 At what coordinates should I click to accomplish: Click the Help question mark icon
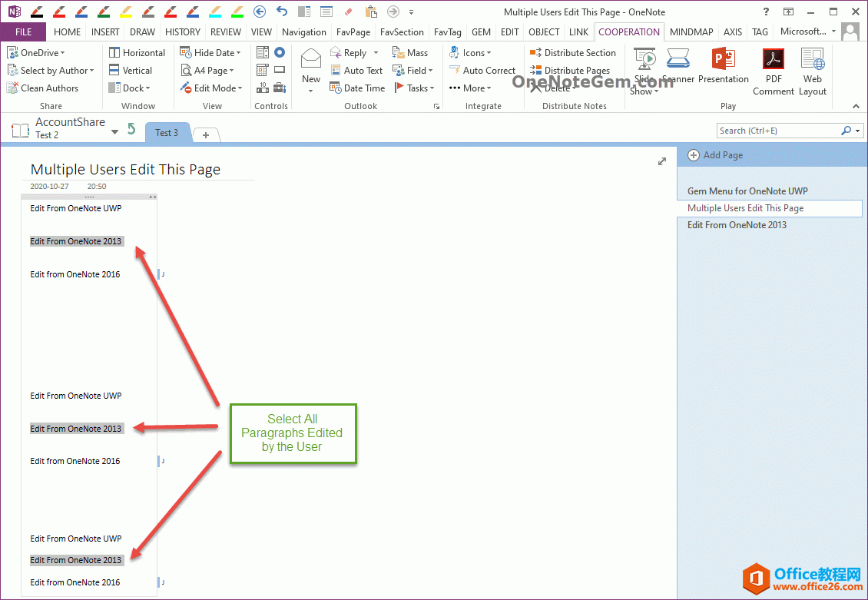[766, 12]
